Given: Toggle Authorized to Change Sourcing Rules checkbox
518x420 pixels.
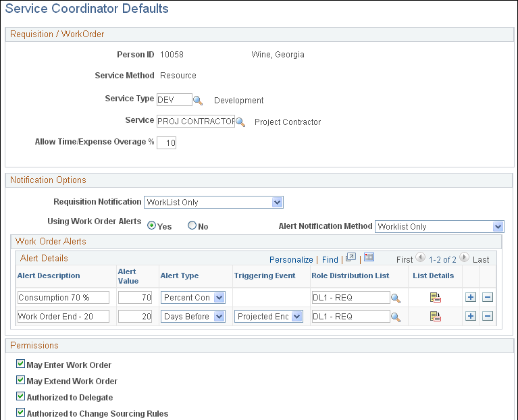Looking at the screenshot, I should pyautogui.click(x=20, y=413).
